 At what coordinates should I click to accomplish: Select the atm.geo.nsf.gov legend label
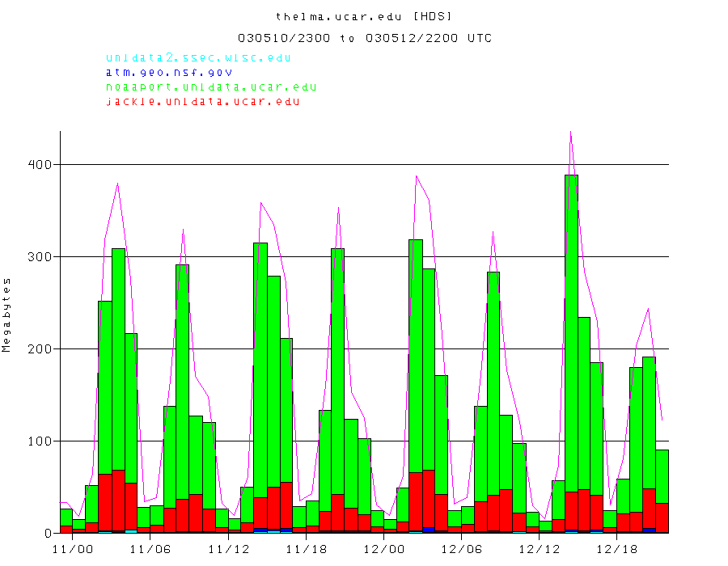coord(168,72)
